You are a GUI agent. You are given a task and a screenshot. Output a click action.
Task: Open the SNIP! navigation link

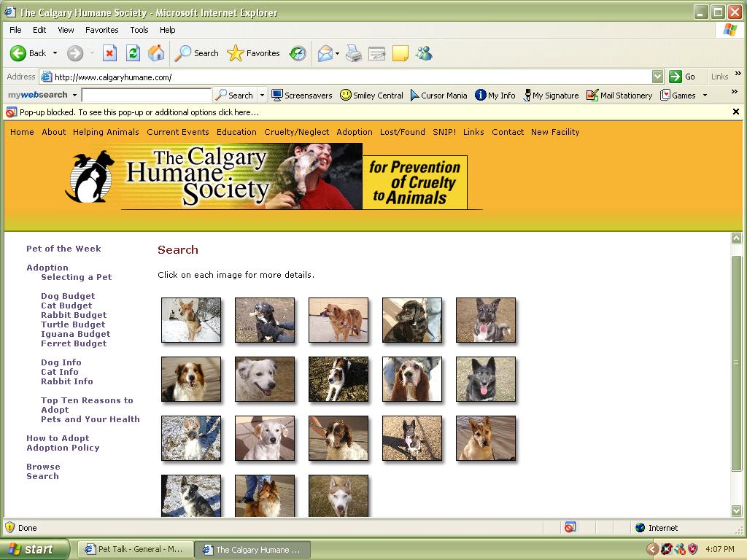(444, 132)
